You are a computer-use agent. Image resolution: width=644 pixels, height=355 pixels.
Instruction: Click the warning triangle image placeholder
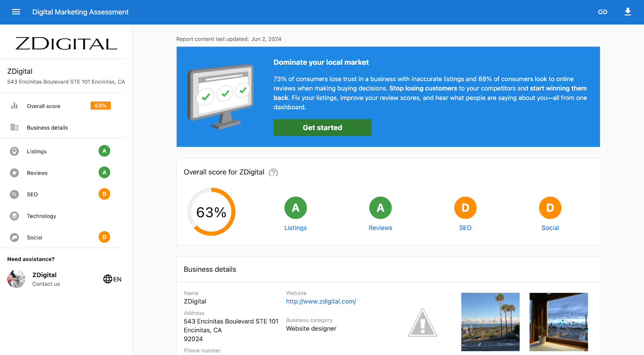point(423,322)
